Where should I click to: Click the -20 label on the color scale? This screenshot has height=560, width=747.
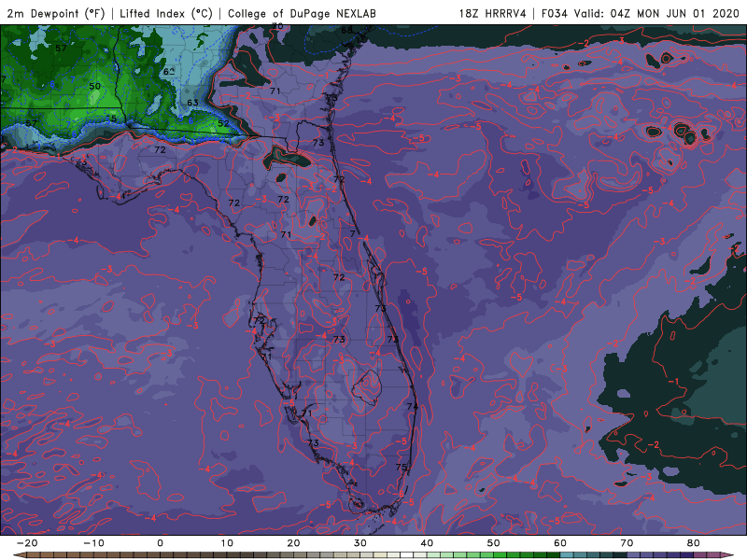click(x=27, y=543)
